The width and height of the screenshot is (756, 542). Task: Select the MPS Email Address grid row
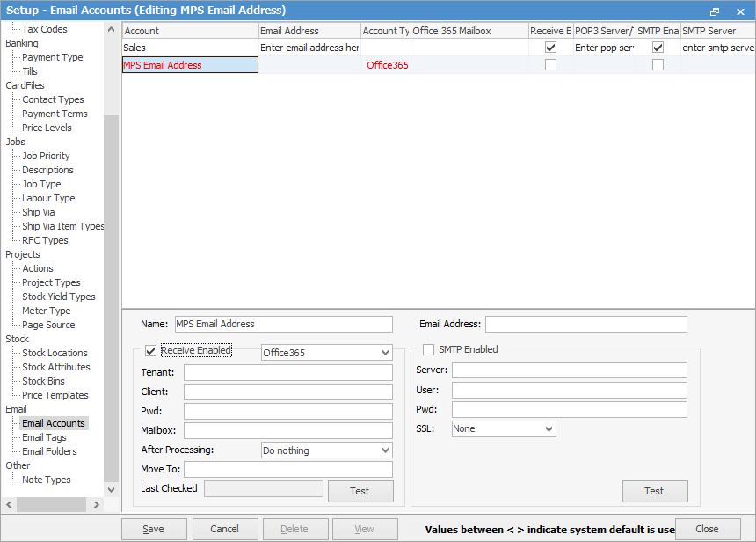[x=190, y=64]
